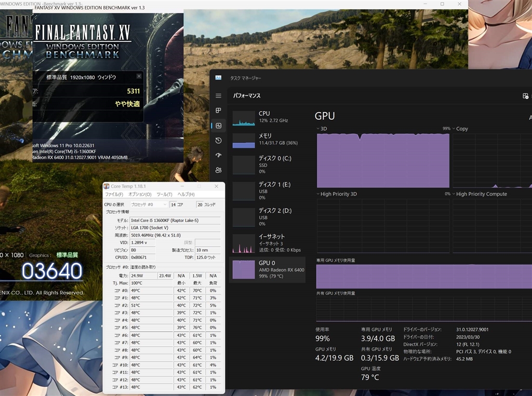Click Core Temp app icon in title bar
This screenshot has width=532, height=396.
tap(107, 186)
